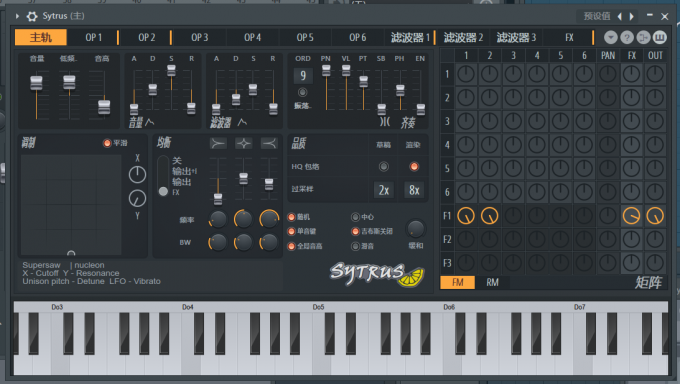Open the 预设值 presets menu
This screenshot has height=384, width=680.
coord(597,16)
